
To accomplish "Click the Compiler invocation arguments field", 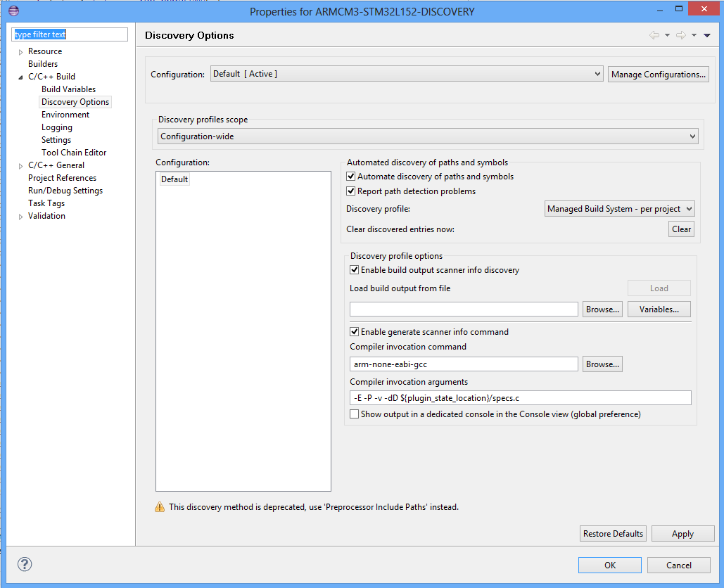I will pyautogui.click(x=521, y=398).
